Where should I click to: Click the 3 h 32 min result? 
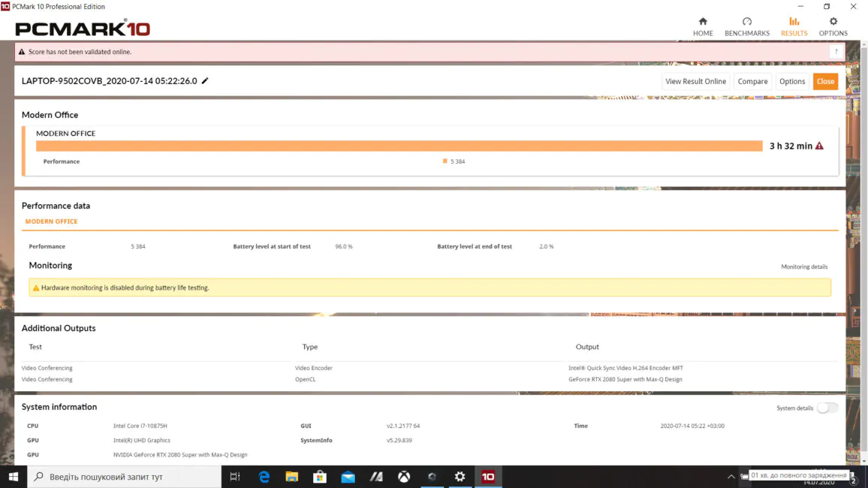791,146
